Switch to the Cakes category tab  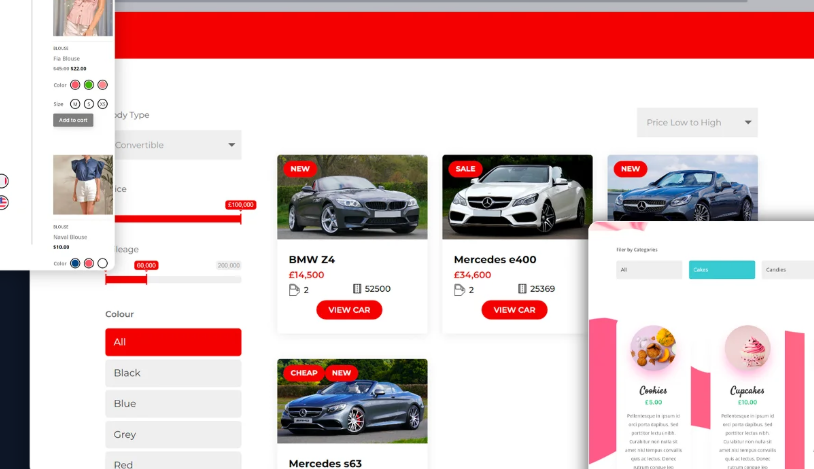(x=722, y=270)
